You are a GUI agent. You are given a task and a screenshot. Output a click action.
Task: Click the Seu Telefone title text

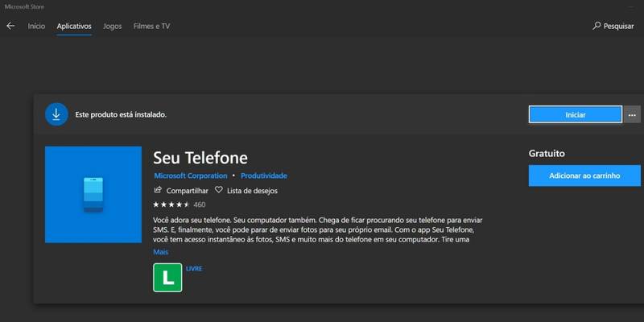200,158
